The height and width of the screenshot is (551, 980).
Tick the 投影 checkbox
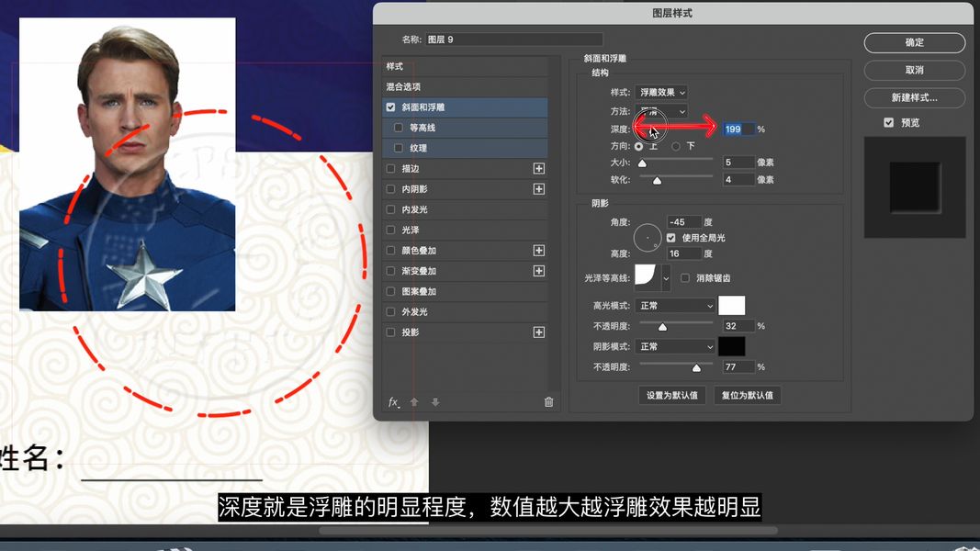390,332
